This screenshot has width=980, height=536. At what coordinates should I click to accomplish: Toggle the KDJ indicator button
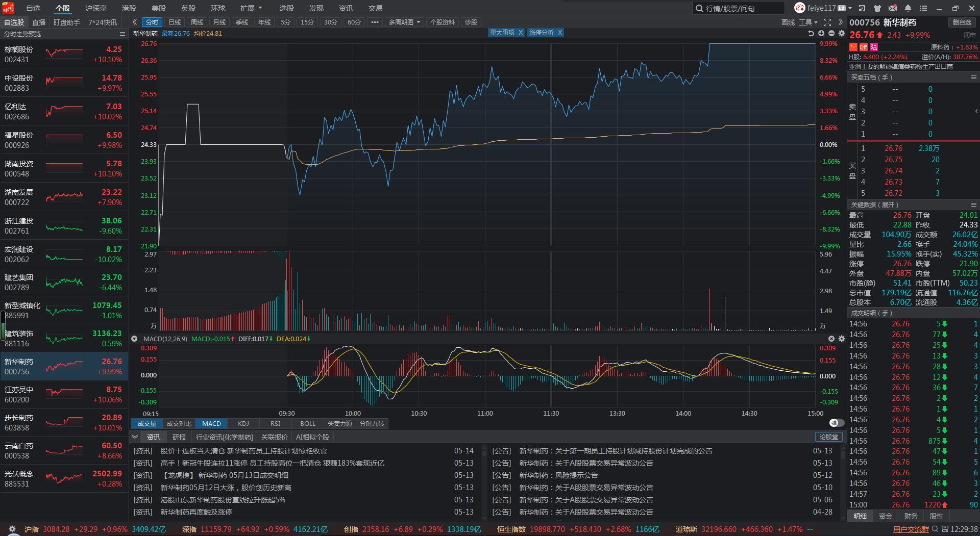coord(243,423)
